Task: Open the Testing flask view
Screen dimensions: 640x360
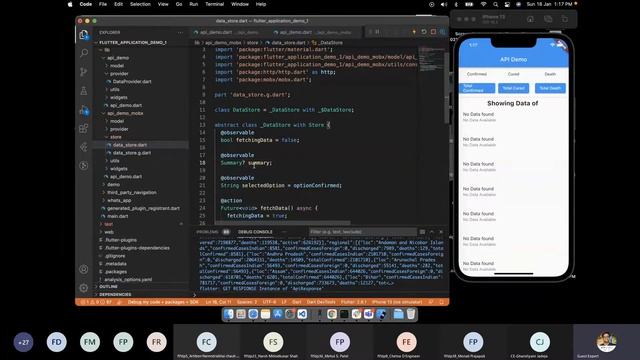Action: [x=84, y=91]
